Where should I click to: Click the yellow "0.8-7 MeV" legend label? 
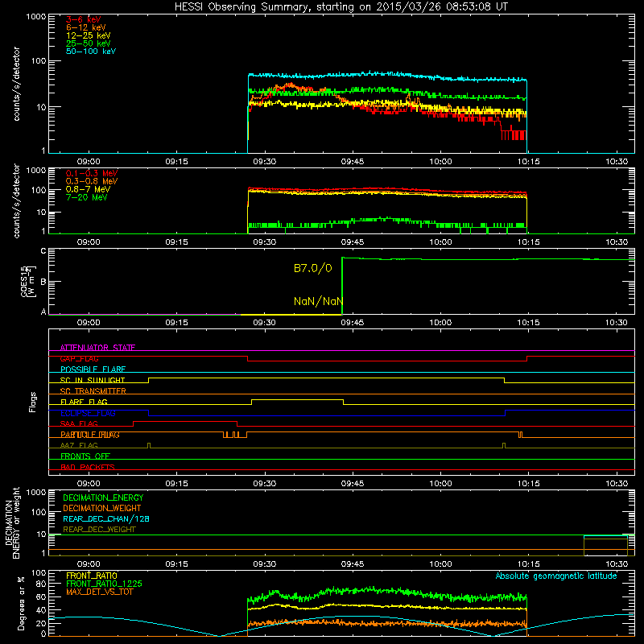tap(88, 189)
